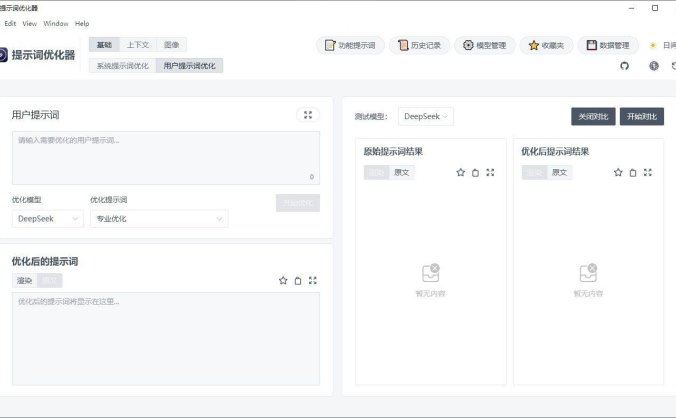Click the empty inbox icon in 优化后提示词结果
The width and height of the screenshot is (676, 418).
(588, 273)
